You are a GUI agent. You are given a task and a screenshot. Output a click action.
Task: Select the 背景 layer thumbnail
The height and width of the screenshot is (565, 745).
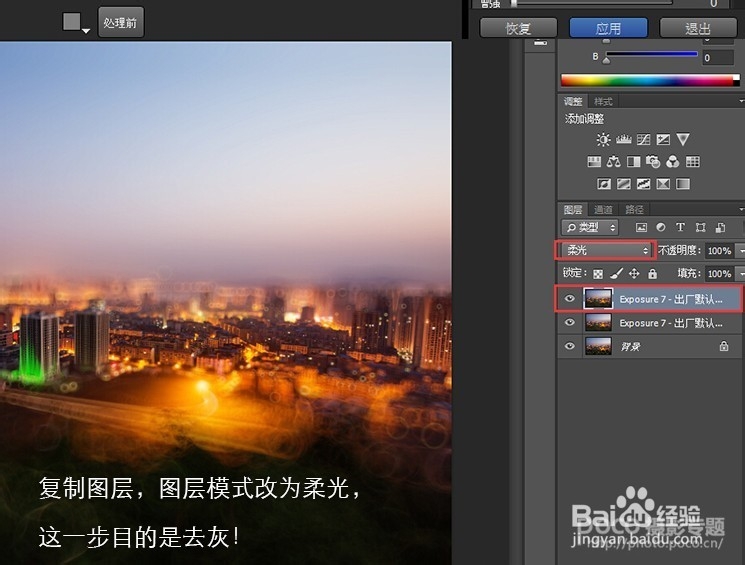point(598,346)
